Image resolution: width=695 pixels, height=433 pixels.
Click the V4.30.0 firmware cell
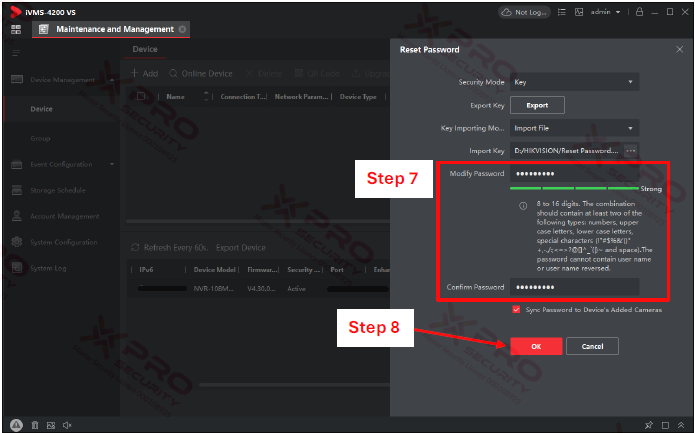click(x=261, y=289)
